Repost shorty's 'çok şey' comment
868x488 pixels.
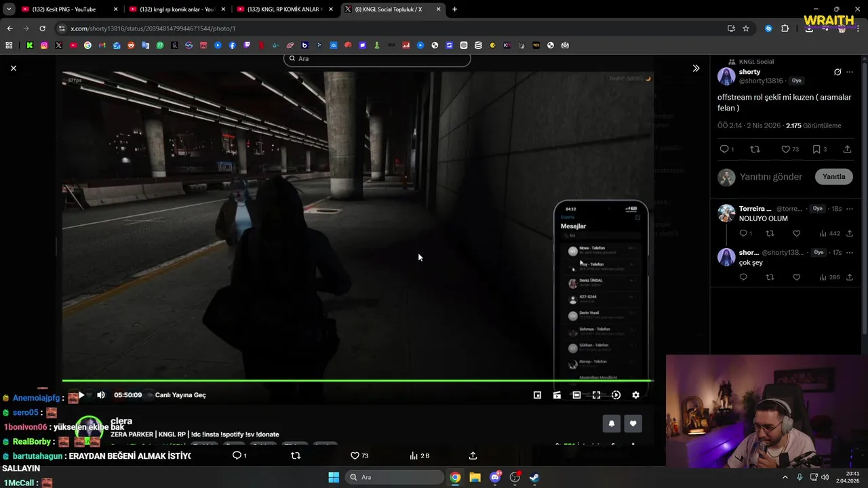[770, 277]
